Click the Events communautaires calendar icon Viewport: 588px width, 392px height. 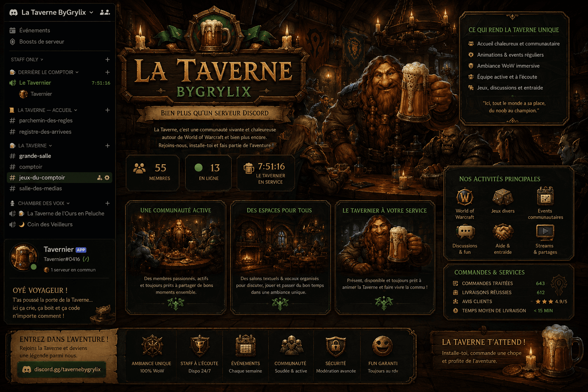(x=545, y=197)
